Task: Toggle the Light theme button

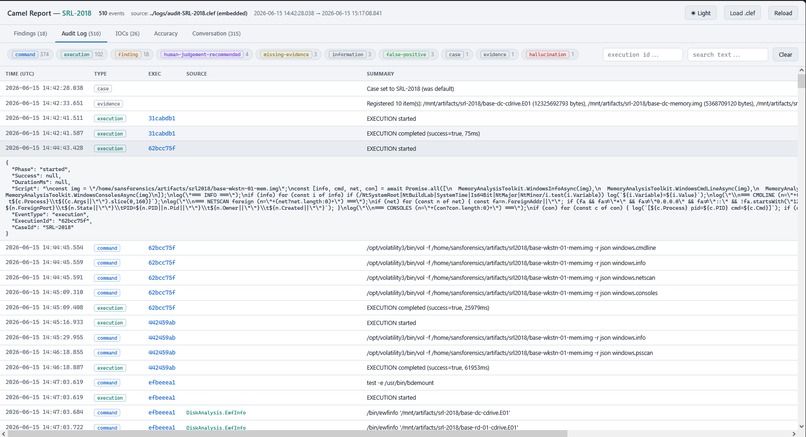Action: click(x=701, y=13)
